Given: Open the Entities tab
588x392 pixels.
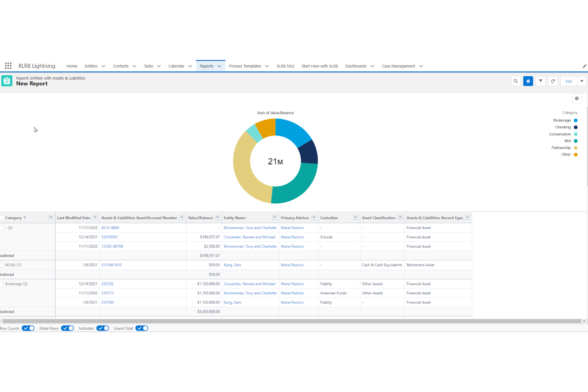Looking at the screenshot, I should tap(91, 66).
